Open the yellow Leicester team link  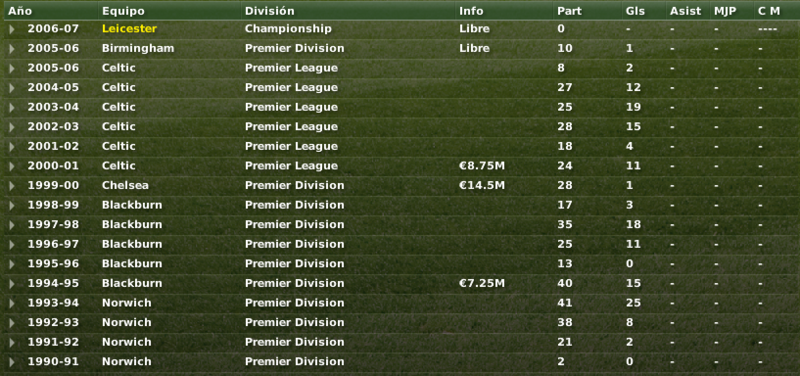pyautogui.click(x=129, y=29)
